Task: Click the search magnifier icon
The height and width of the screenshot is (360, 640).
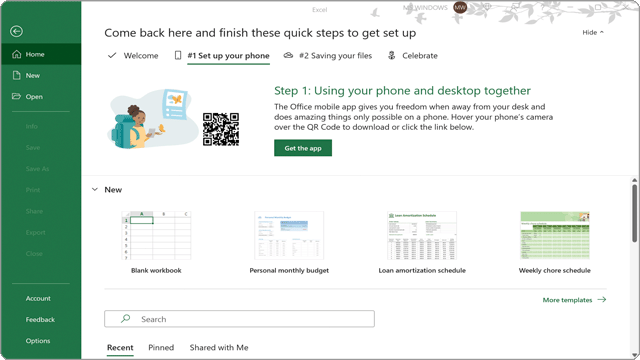Action: (x=125, y=319)
